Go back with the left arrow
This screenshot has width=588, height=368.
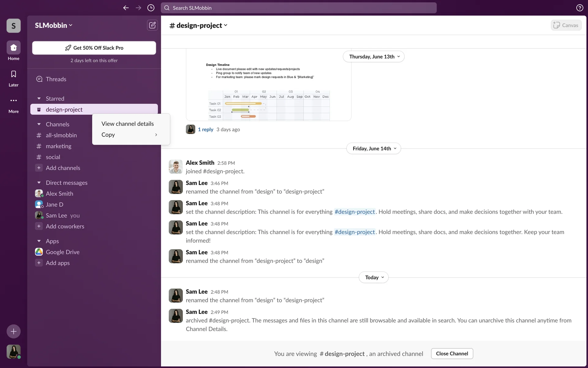(x=126, y=8)
